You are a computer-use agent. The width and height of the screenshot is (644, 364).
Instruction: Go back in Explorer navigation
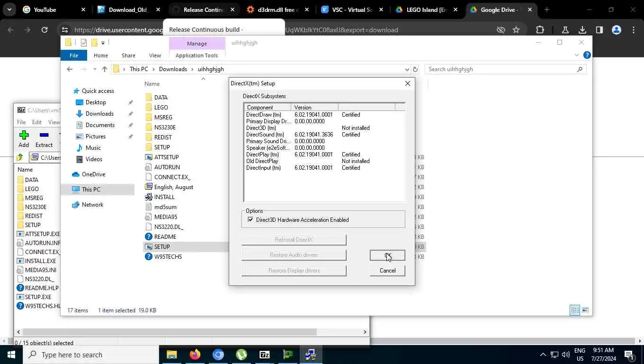tap(70, 69)
